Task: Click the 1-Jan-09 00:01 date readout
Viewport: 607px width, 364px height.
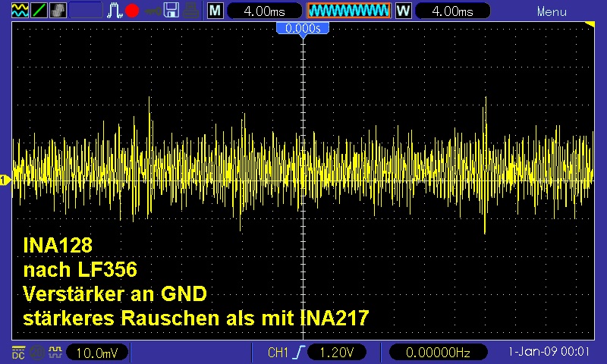Action: pos(549,352)
